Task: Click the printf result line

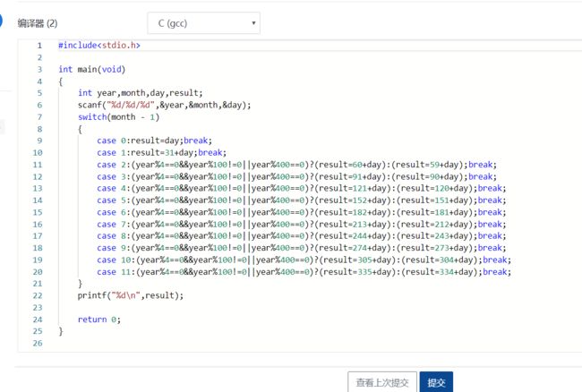Action: [131, 295]
